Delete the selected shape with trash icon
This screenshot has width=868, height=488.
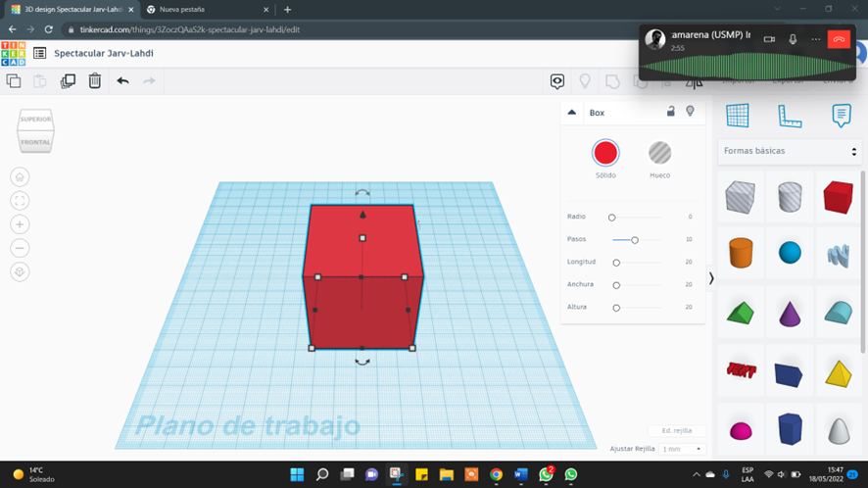pyautogui.click(x=95, y=81)
